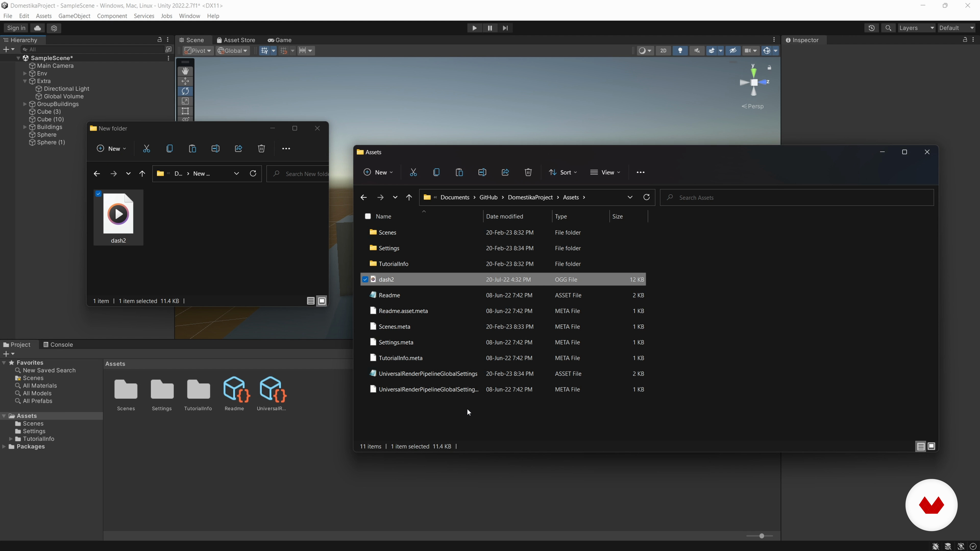Click Delete trash icon in Assets explorer window

(528, 173)
